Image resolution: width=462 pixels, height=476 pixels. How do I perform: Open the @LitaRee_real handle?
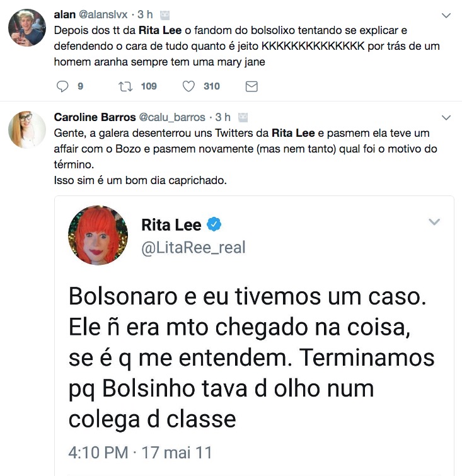tap(193, 247)
